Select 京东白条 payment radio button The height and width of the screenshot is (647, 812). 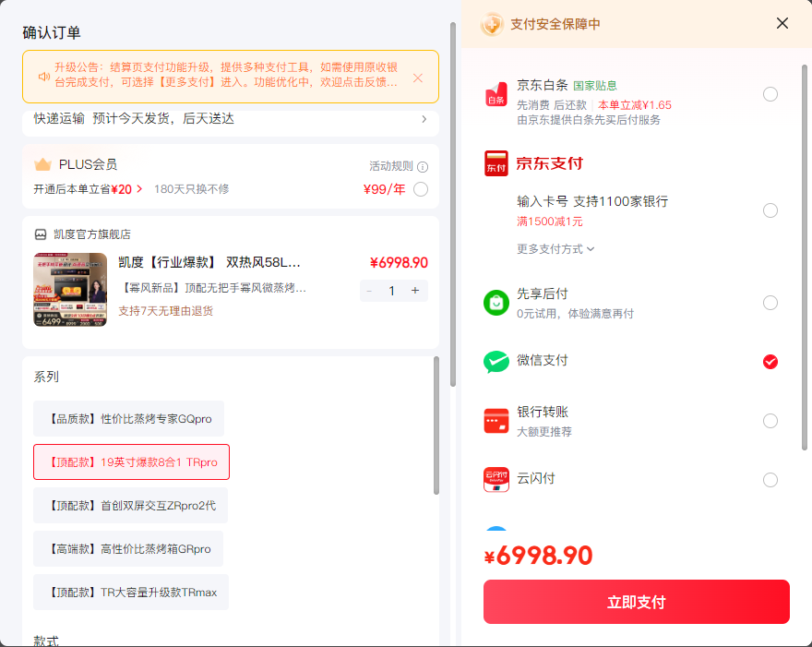(x=770, y=94)
